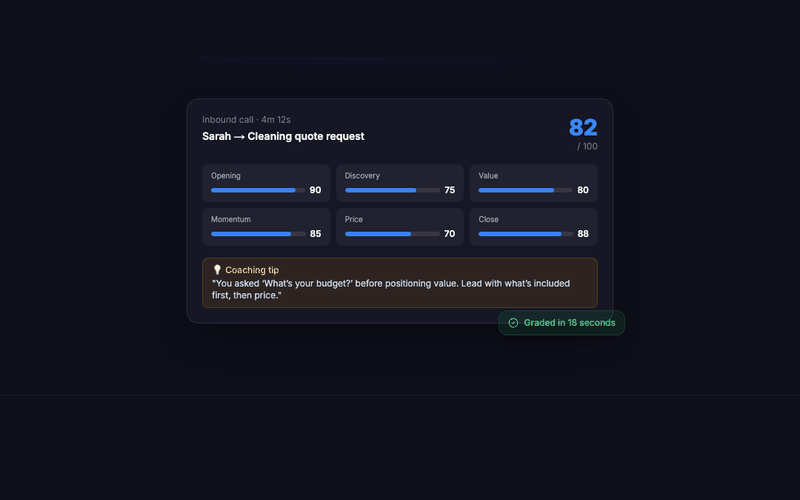Click the Discovery score progress bar

(392, 190)
